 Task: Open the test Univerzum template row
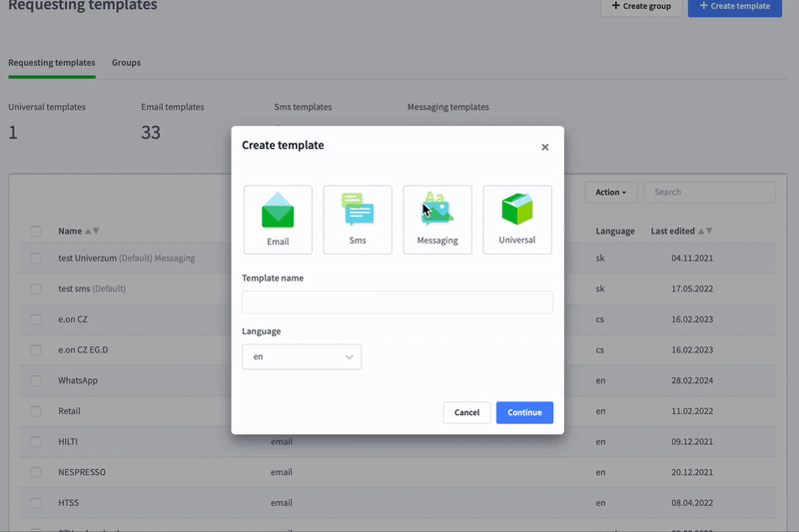(127, 259)
